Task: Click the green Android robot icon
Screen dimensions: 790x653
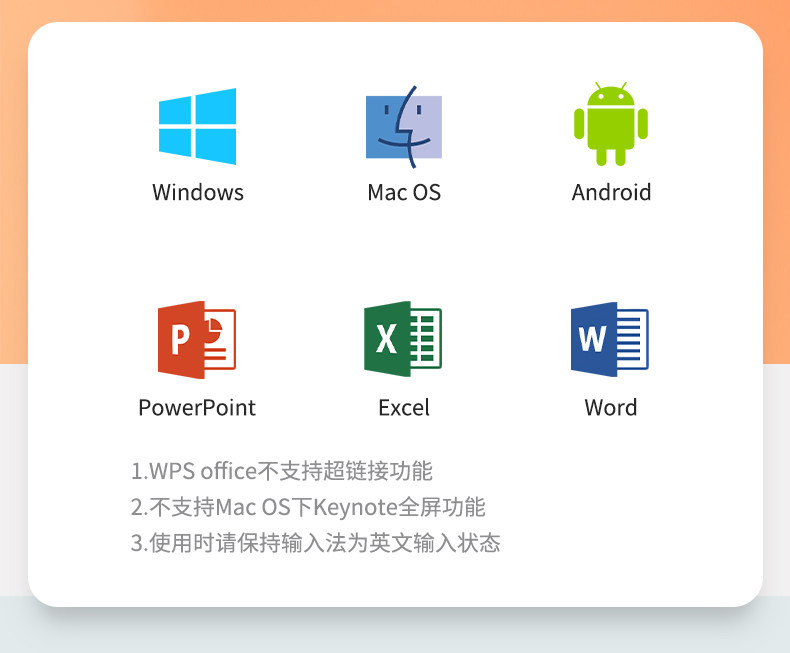Action: click(x=611, y=124)
